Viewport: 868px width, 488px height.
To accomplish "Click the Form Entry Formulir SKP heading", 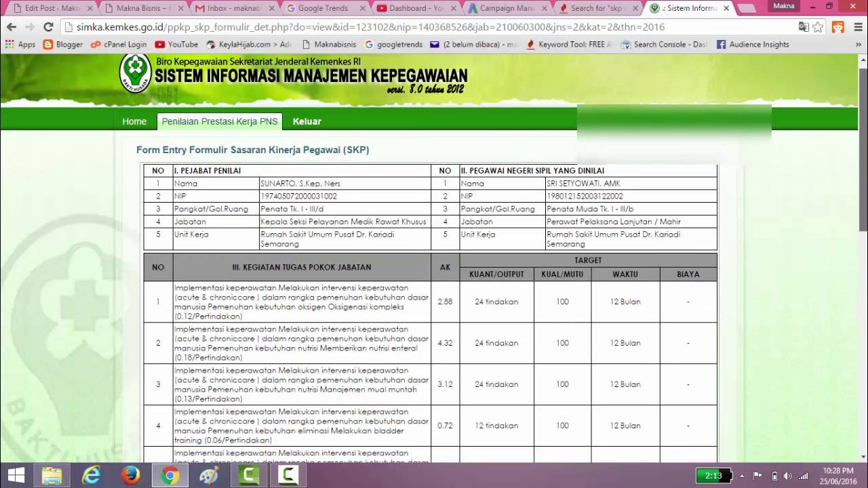I will pos(253,150).
